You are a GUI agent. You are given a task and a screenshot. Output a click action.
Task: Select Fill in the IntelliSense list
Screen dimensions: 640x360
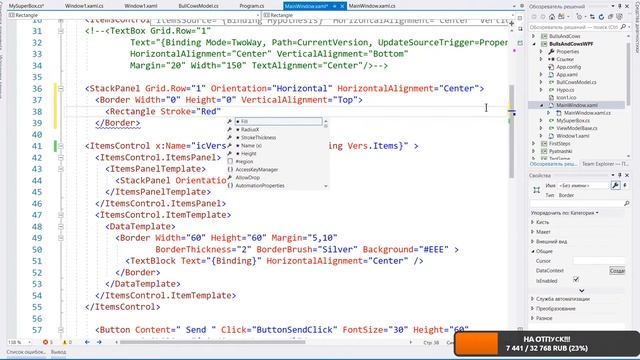[x=278, y=121]
